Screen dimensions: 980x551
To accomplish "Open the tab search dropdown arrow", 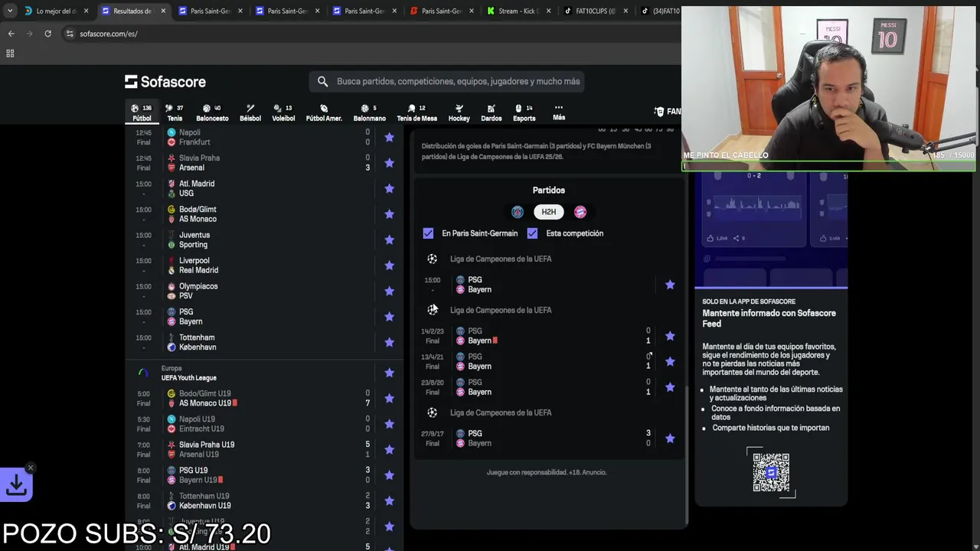I will 9,11.
